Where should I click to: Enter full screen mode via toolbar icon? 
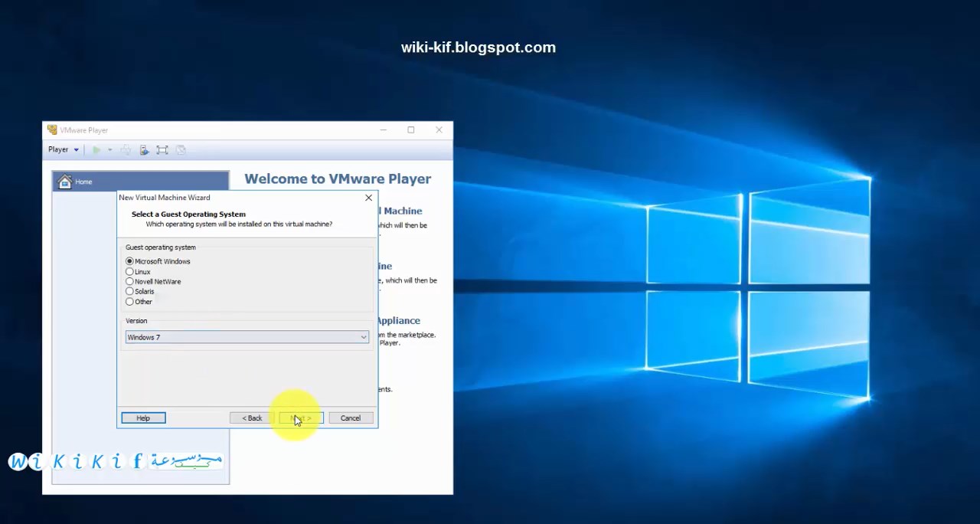(x=162, y=150)
